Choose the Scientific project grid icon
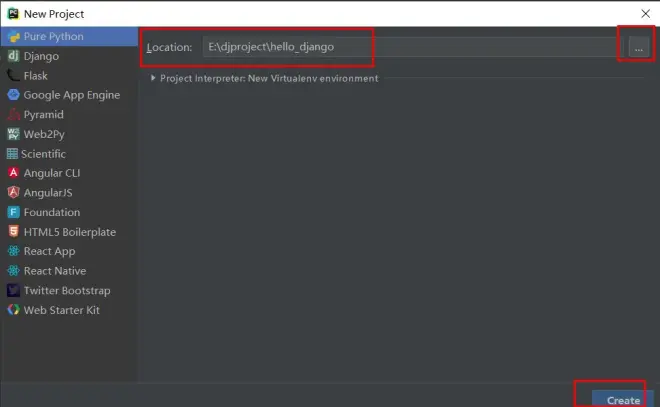The width and height of the screenshot is (660, 407). pos(12,154)
